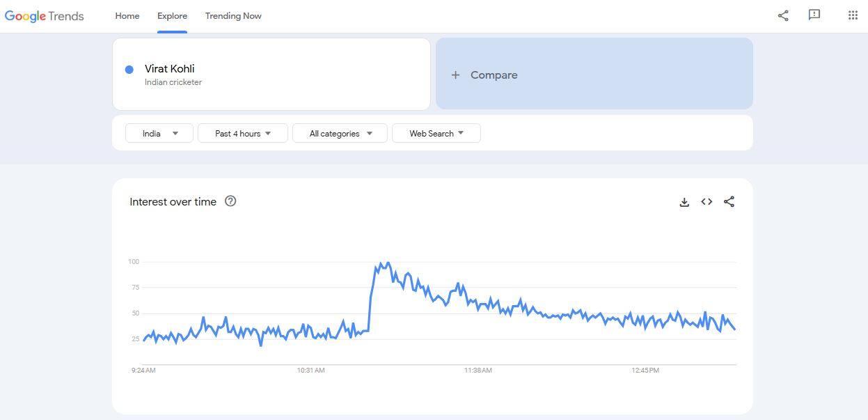This screenshot has width=868, height=420.
Task: Share the Interest over time chart
Action: coord(729,202)
